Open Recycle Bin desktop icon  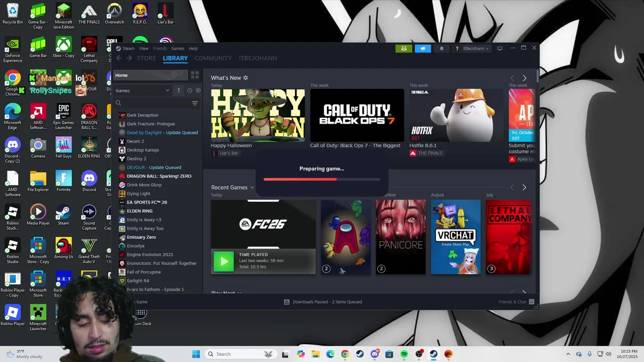pyautogui.click(x=13, y=14)
